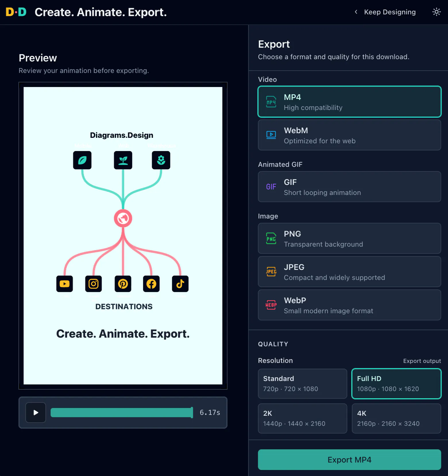Click the Pinterest icon in the preview

123,284
